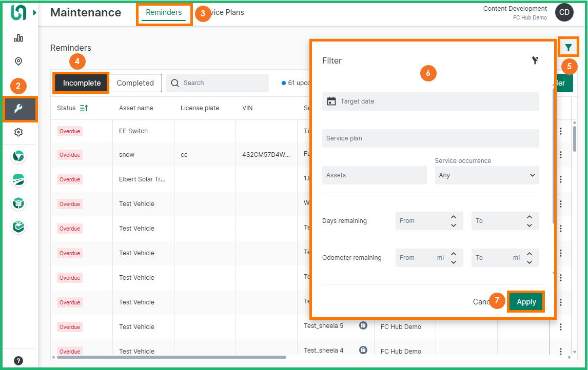
Task: Click the filter funnel icon
Action: coord(569,48)
